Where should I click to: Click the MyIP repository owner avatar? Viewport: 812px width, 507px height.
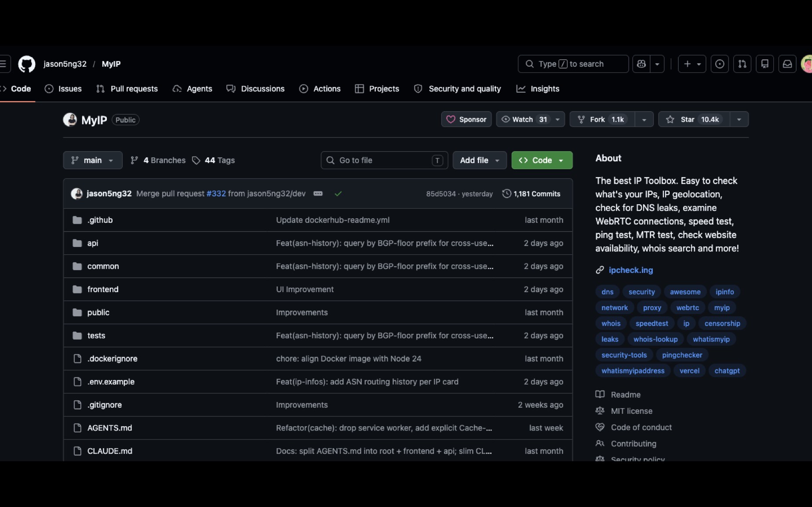coord(70,120)
